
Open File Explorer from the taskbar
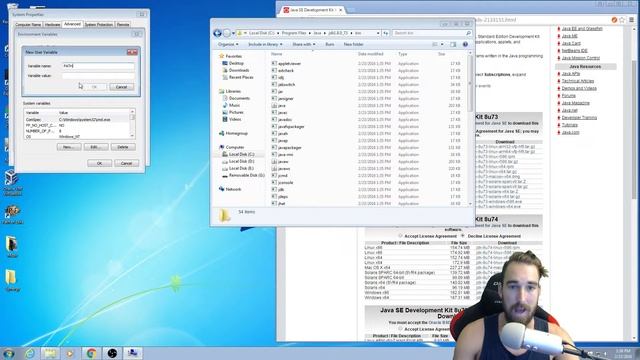50,353
